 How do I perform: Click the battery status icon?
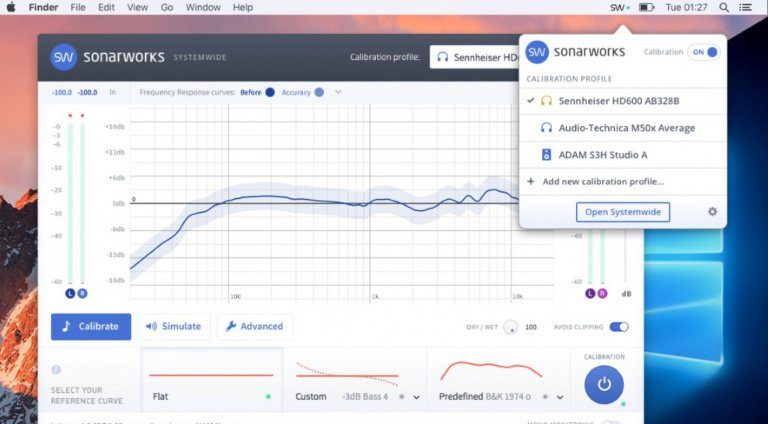(x=647, y=7)
